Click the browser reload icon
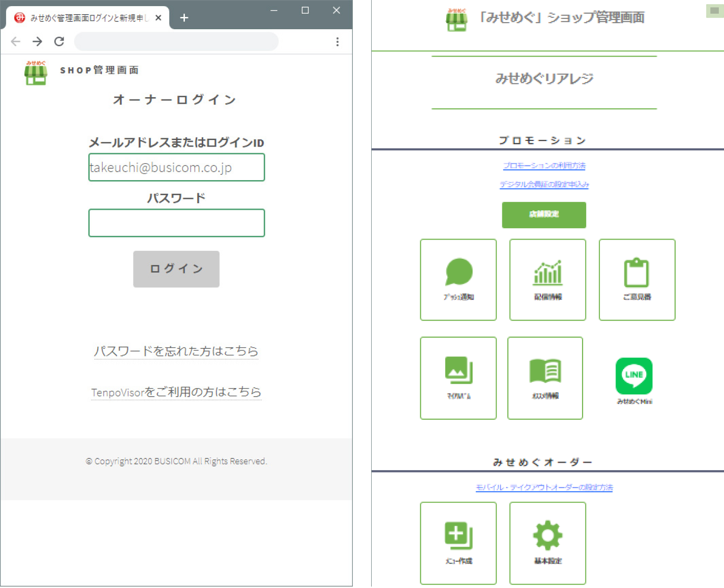This screenshot has height=588, width=724. pos(59,41)
